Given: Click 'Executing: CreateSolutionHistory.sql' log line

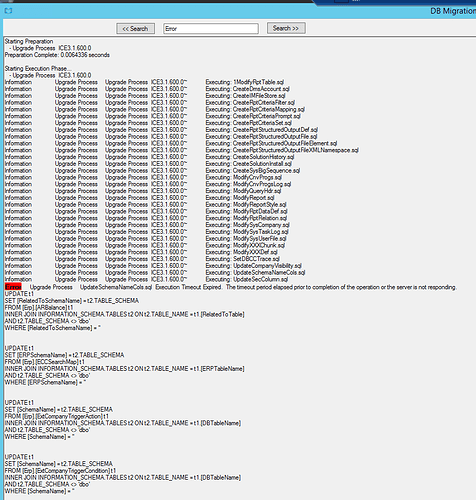Looking at the screenshot, I should point(250,157).
